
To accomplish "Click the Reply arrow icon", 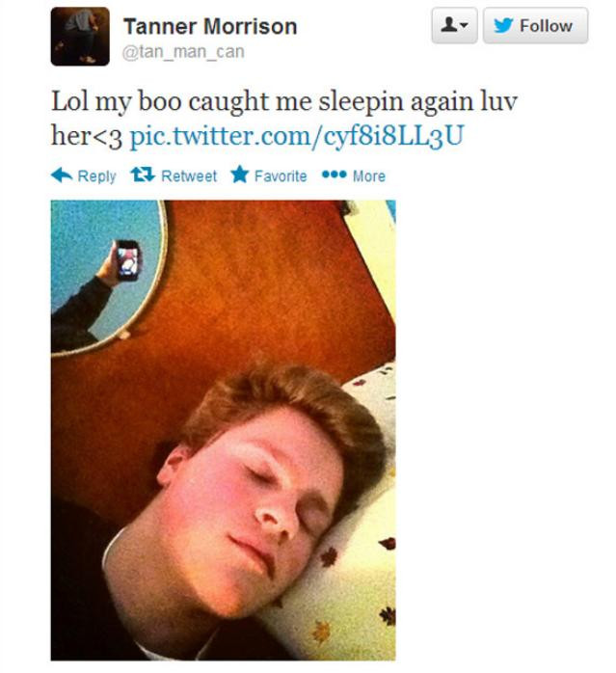I will coord(62,175).
